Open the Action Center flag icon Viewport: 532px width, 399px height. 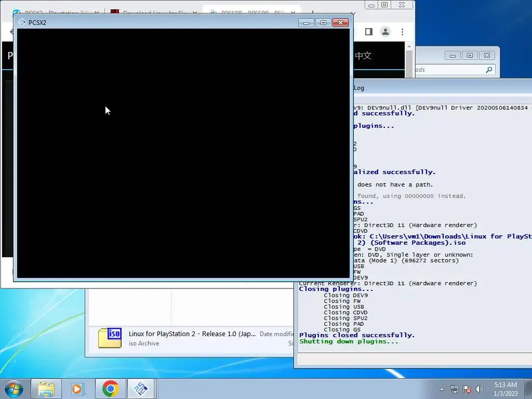point(467,389)
